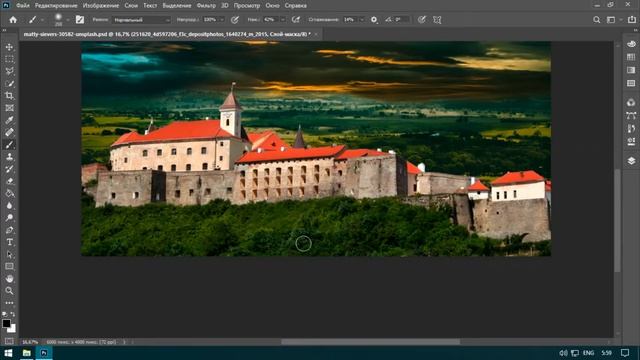This screenshot has width=640, height=360.
Task: Open the Справка menu
Action: pyautogui.click(x=296, y=6)
